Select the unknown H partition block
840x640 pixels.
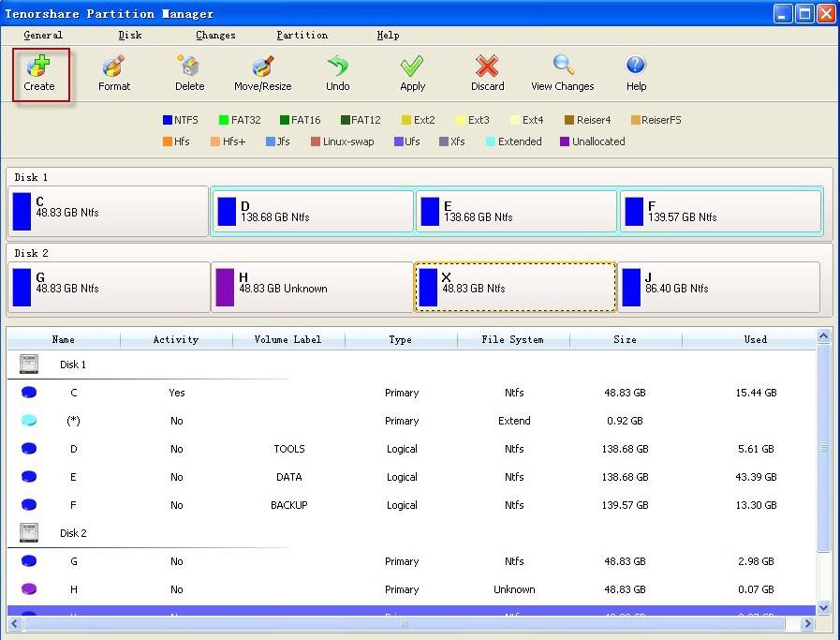point(313,288)
